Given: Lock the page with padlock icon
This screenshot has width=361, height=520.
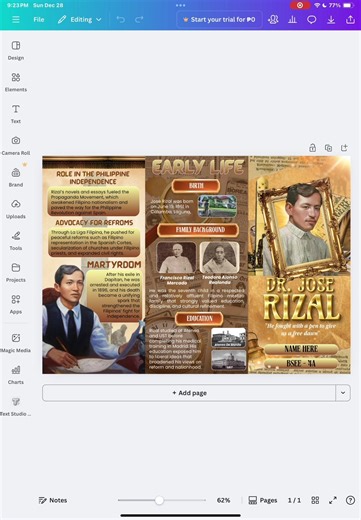Looking at the screenshot, I should point(312,148).
